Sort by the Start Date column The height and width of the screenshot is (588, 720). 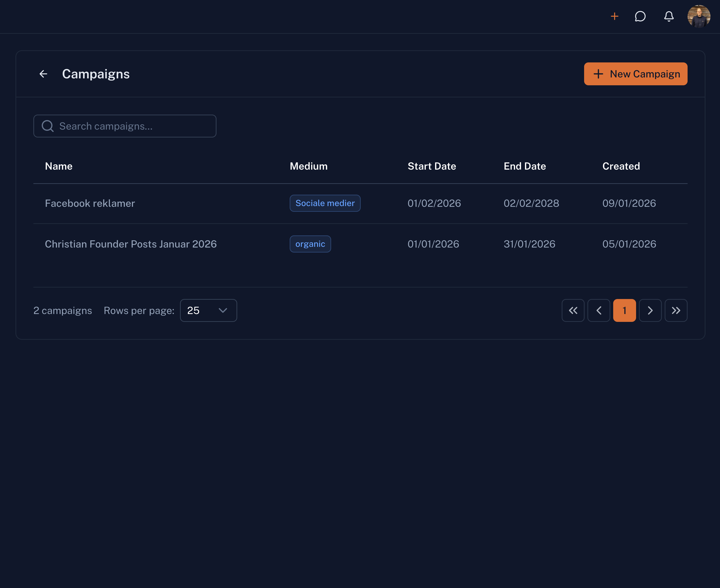(432, 166)
